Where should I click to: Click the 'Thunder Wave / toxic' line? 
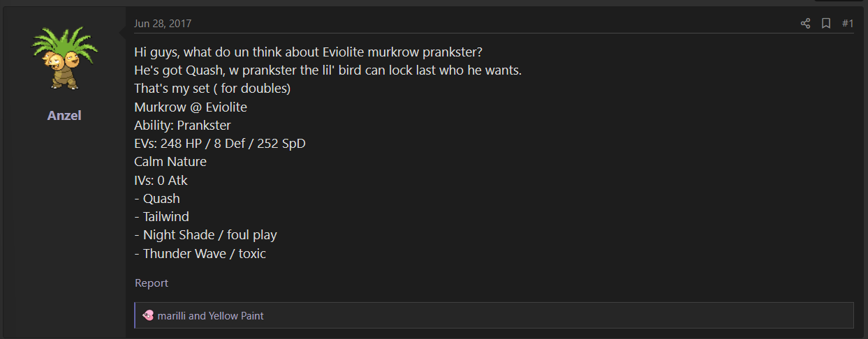click(x=200, y=253)
